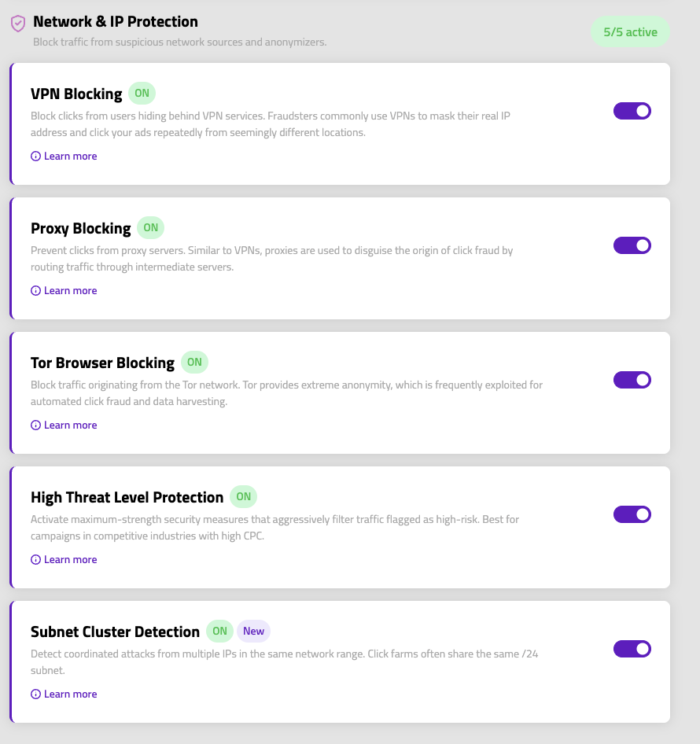Click the info icon in the Subnet Cluster Detection card
Viewport: 700px width, 744px height.
coord(35,694)
